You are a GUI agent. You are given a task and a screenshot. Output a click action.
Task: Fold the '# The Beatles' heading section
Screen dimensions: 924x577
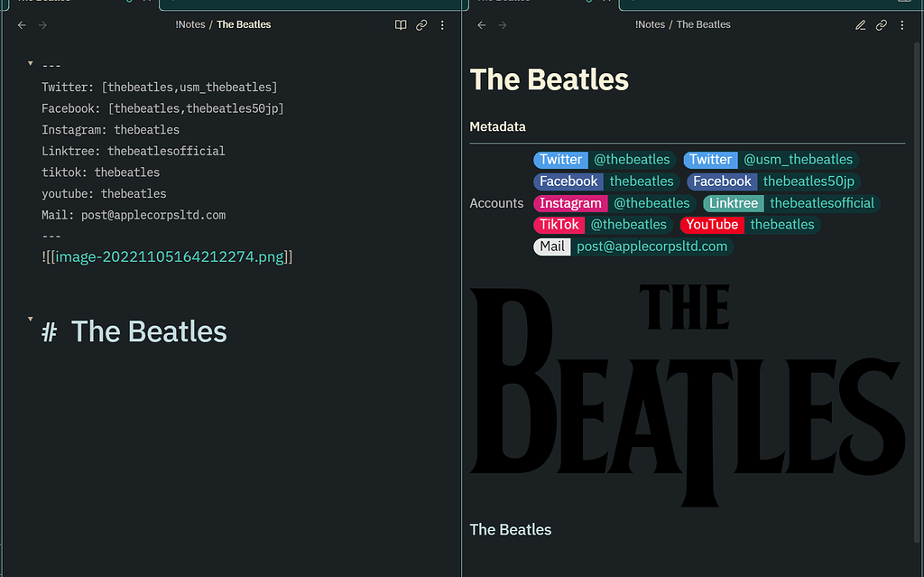tap(31, 320)
